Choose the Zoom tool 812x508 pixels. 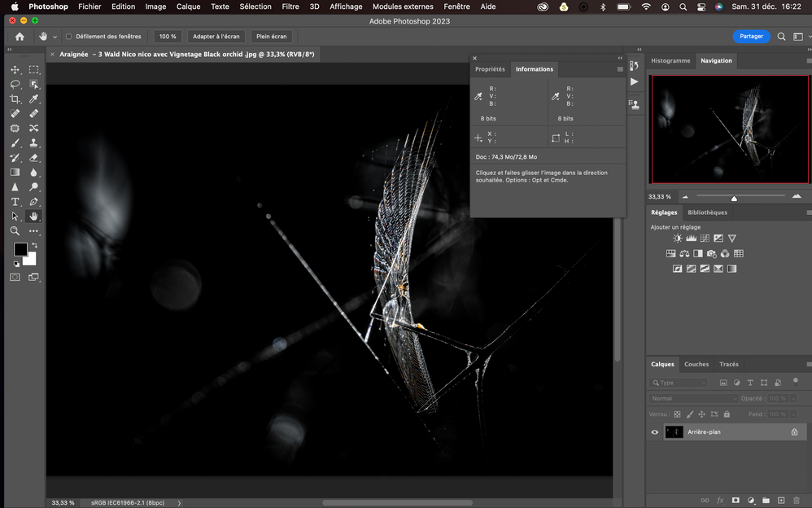pyautogui.click(x=15, y=231)
